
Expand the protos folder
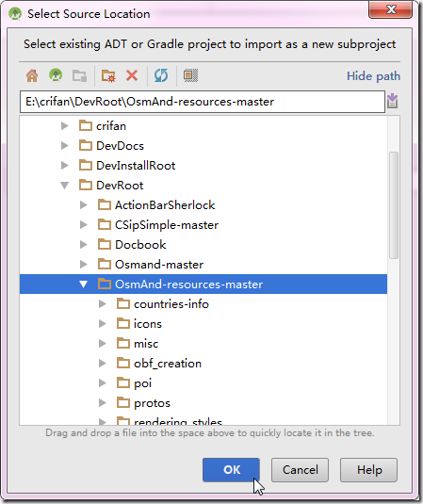(102, 403)
